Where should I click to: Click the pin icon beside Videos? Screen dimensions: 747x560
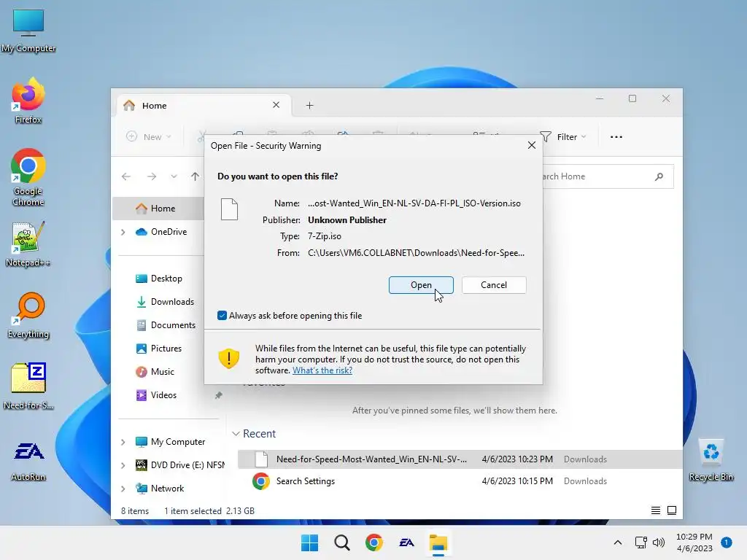pos(218,395)
